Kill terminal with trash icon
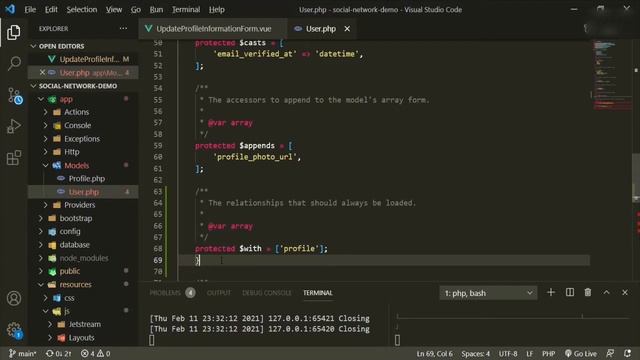This screenshot has height=360, width=640. tap(587, 292)
